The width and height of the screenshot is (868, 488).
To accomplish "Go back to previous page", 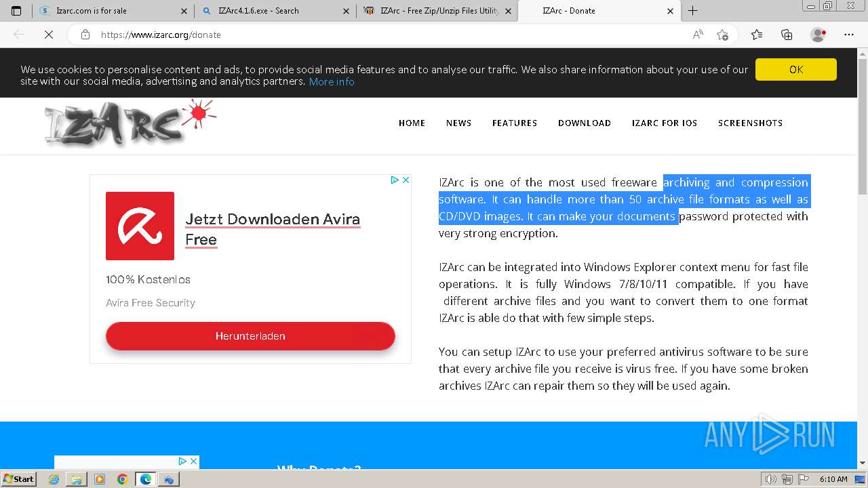I will coord(19,35).
